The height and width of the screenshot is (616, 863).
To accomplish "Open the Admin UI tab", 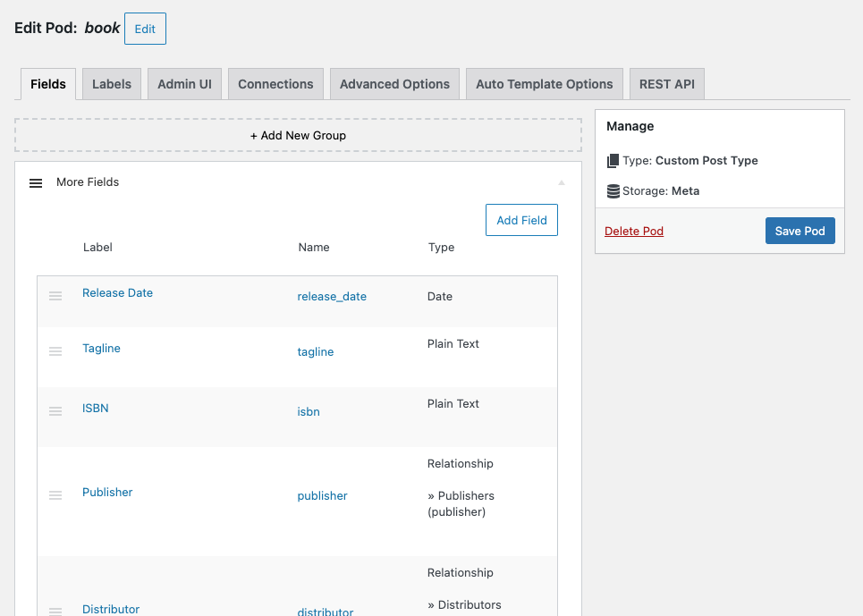I will 184,83.
